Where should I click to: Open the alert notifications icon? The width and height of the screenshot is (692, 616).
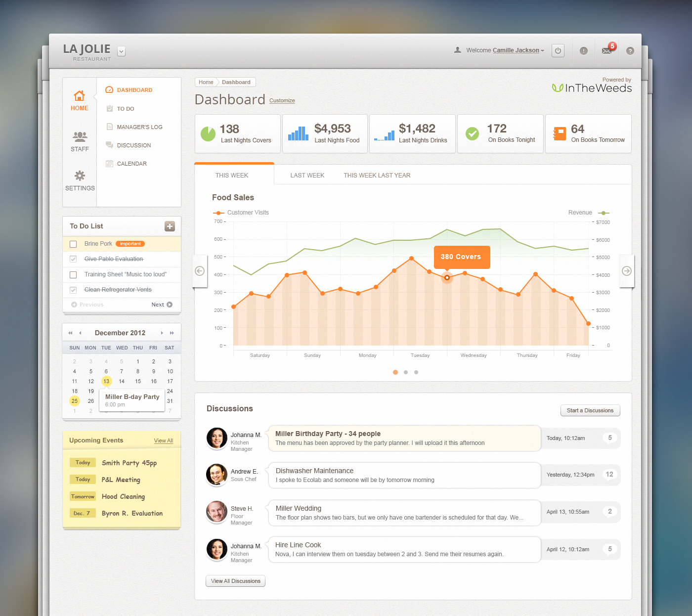click(584, 51)
